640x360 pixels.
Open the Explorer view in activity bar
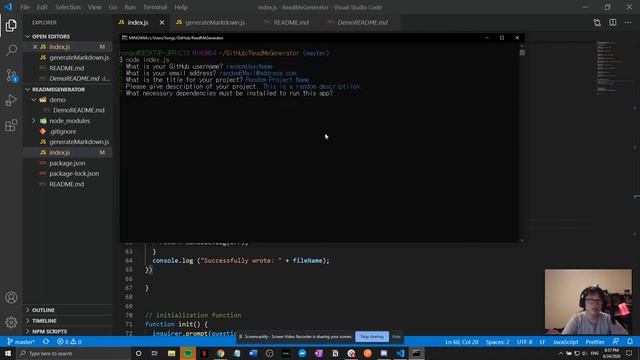pyautogui.click(x=11, y=25)
